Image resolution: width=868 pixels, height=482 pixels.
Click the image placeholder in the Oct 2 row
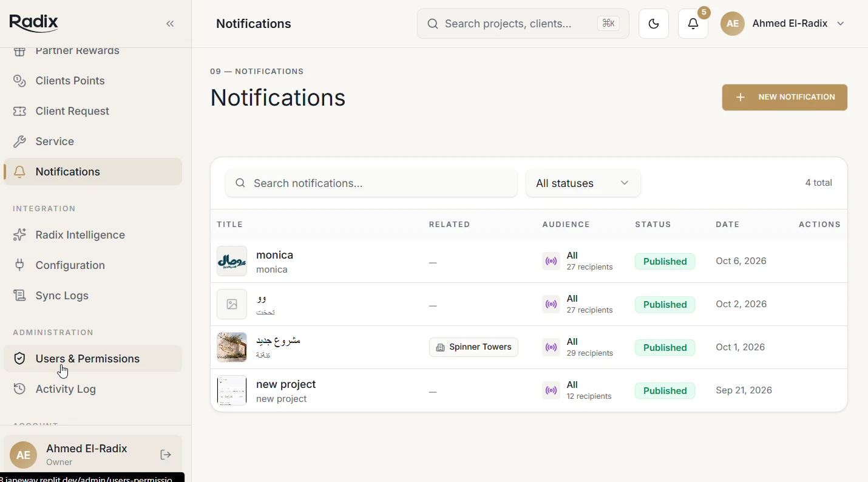(x=232, y=304)
